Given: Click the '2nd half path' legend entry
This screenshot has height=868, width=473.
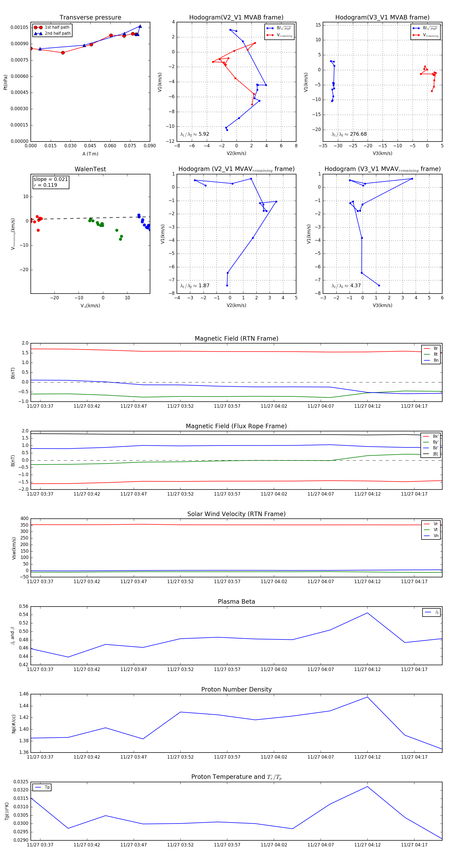Looking at the screenshot, I should pos(52,33).
